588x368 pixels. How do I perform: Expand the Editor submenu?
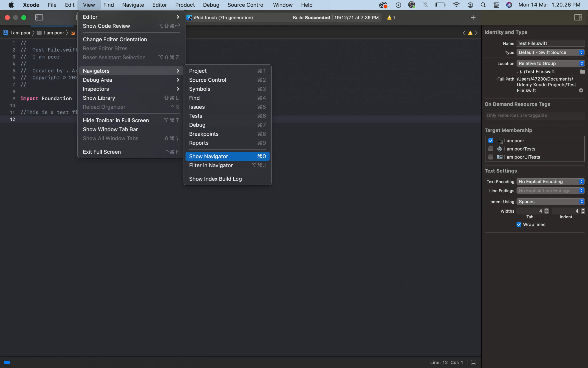point(131,17)
